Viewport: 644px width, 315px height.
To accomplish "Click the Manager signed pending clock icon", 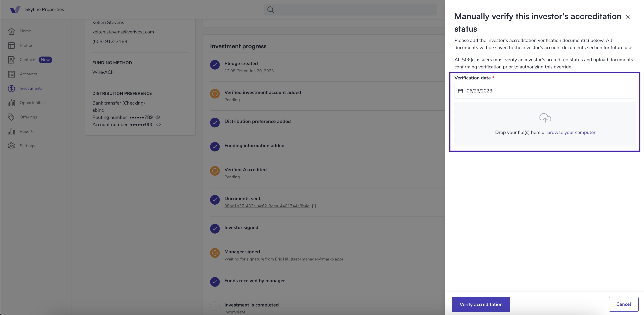I will click(x=215, y=253).
